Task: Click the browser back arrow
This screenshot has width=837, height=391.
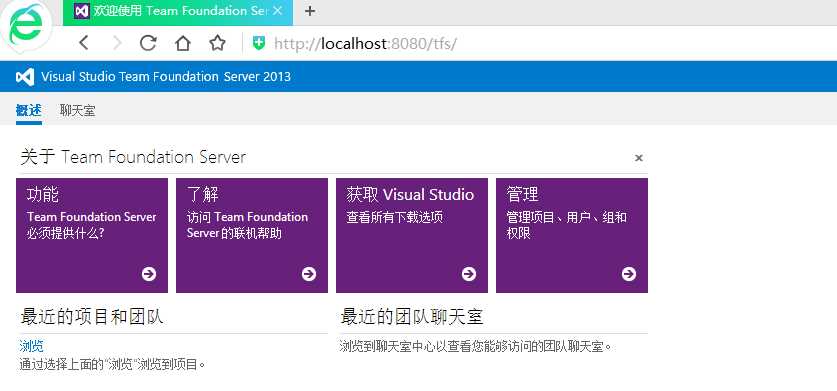Action: click(83, 43)
